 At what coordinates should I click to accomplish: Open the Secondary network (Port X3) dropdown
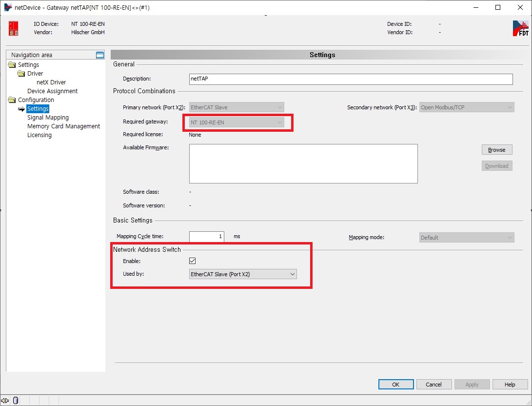click(467, 107)
